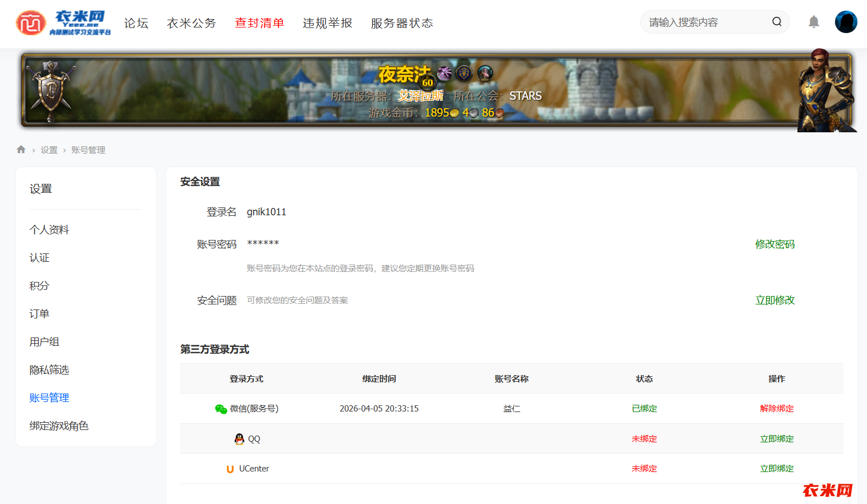Click the home breadcrumb icon
This screenshot has height=504, width=867.
tap(21, 149)
